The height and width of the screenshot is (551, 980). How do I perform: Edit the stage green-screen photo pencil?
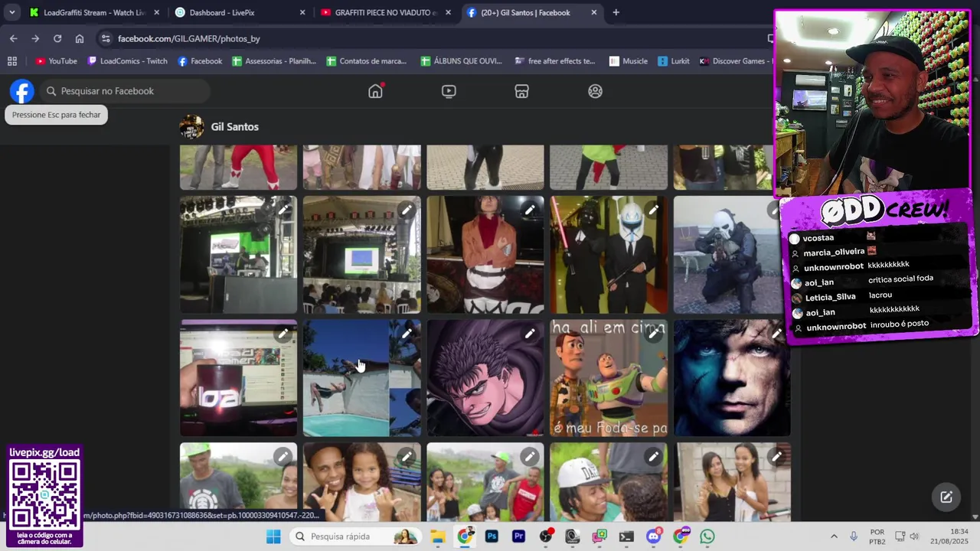(x=283, y=210)
